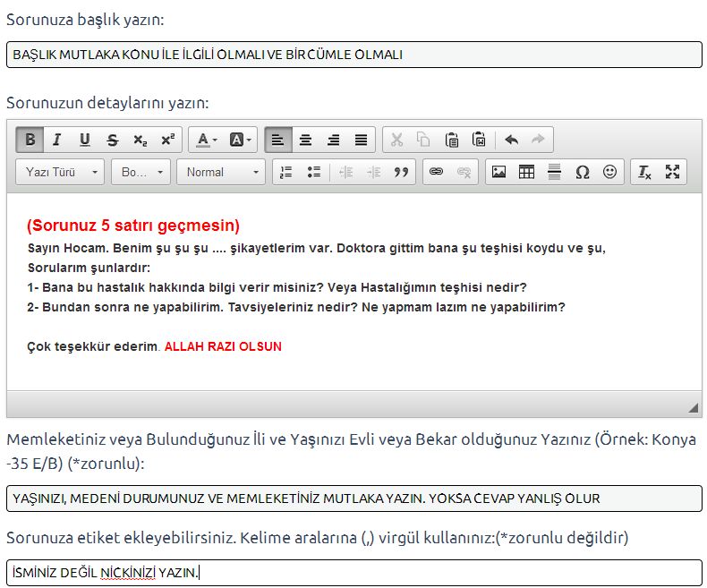Image resolution: width=707 pixels, height=588 pixels.
Task: Insert a block quote
Action: (x=401, y=172)
